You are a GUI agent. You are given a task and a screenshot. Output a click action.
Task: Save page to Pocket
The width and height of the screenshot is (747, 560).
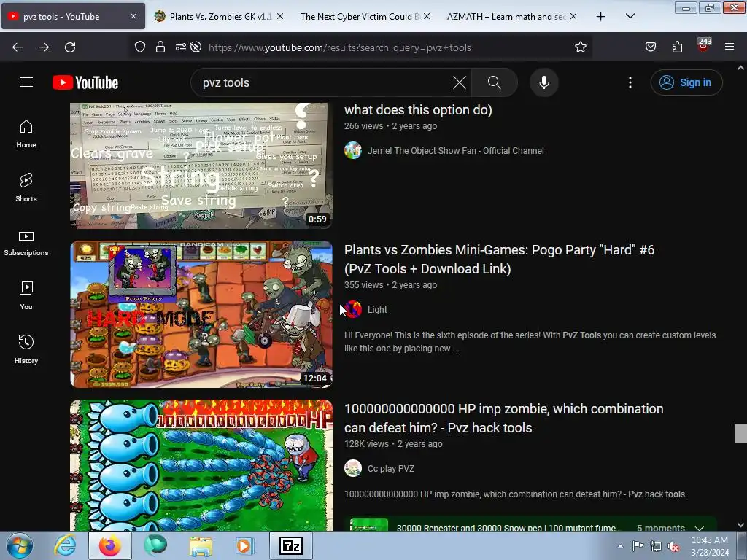tap(650, 47)
